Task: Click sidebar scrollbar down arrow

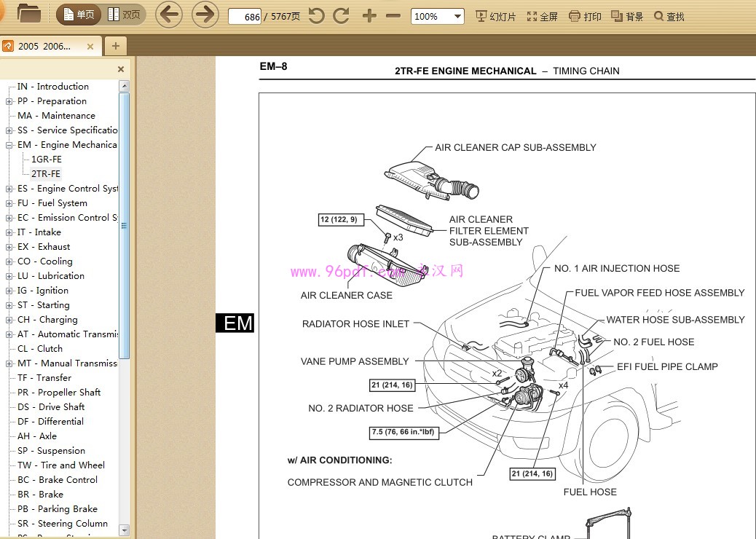Action: [124, 530]
